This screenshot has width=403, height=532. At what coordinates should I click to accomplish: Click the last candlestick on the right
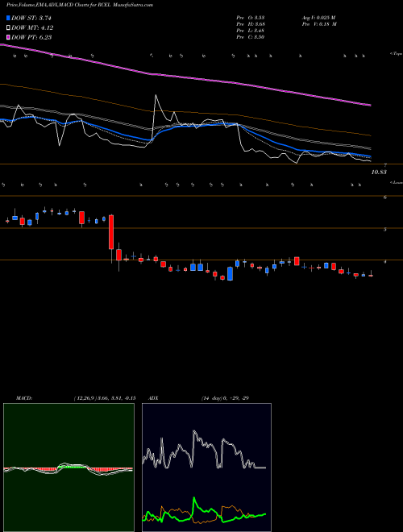coord(371,275)
